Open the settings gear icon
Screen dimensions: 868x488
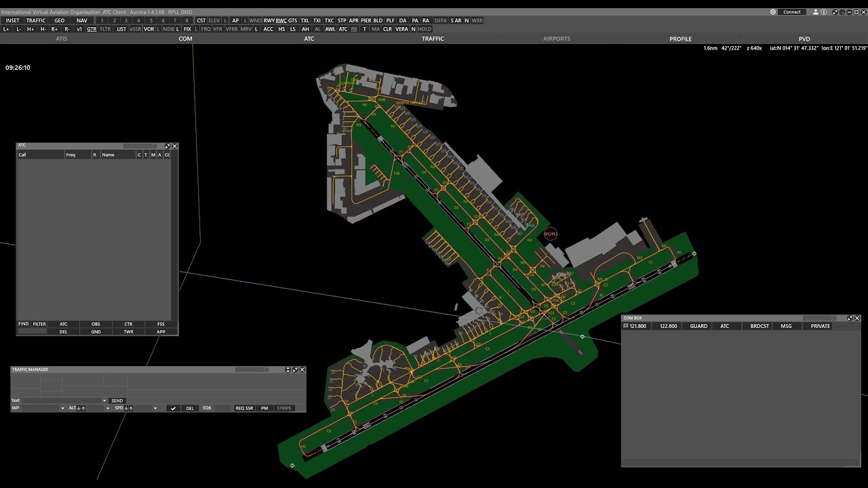click(x=773, y=12)
